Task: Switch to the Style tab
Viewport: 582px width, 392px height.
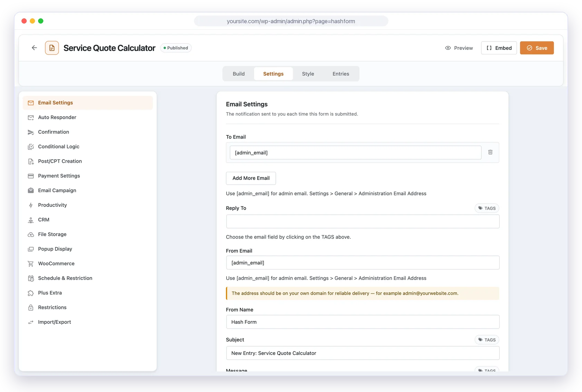Action: [x=308, y=74]
